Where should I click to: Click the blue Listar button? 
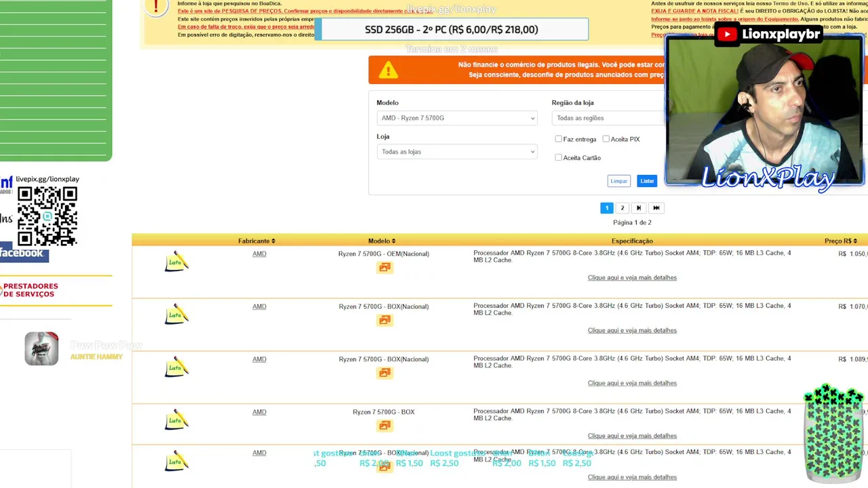click(x=647, y=181)
